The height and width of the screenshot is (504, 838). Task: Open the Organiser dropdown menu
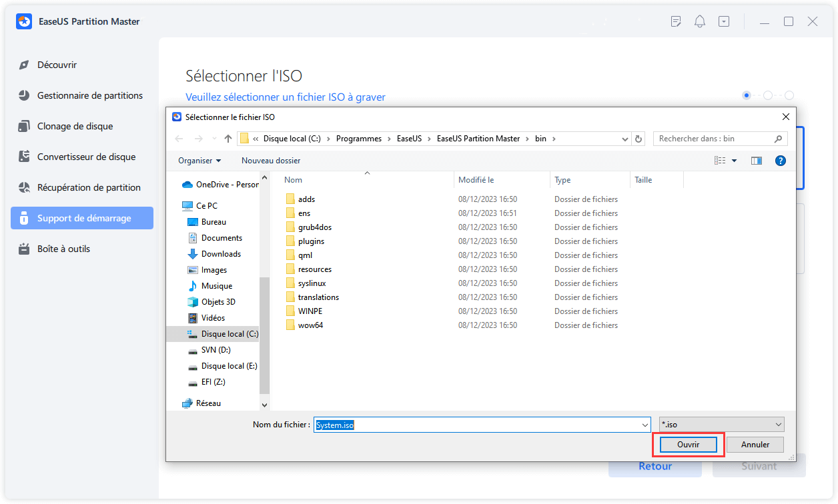point(199,161)
